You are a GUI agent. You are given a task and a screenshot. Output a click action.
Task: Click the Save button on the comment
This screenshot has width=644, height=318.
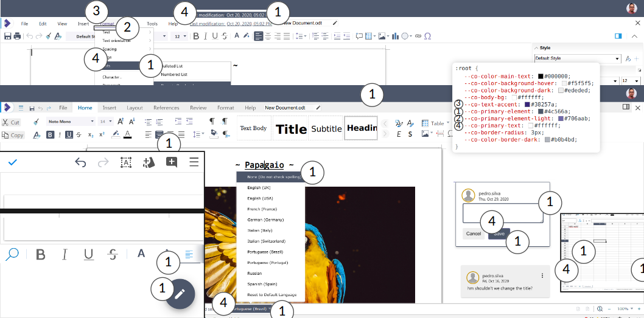(x=499, y=234)
